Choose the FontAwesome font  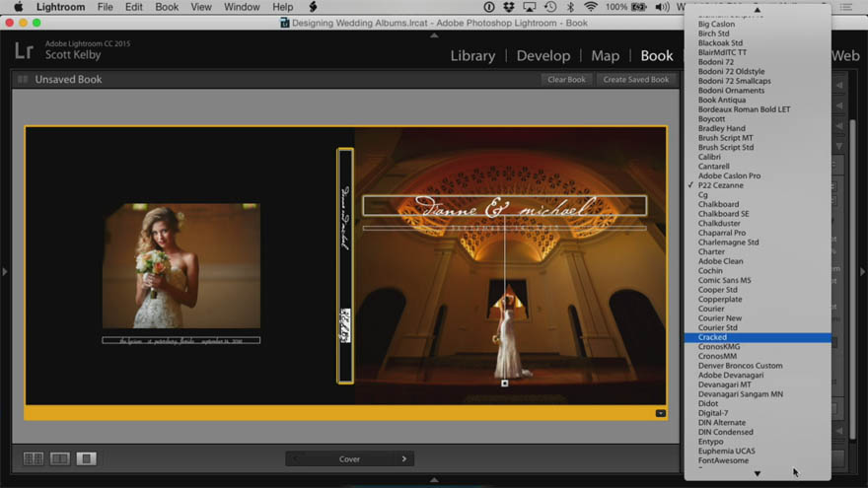pos(758,461)
